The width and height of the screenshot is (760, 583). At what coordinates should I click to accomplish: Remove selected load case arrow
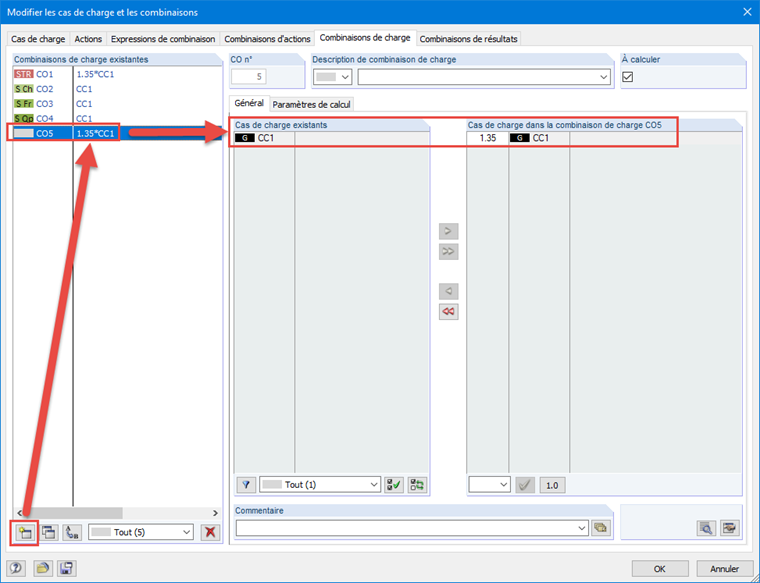click(448, 291)
